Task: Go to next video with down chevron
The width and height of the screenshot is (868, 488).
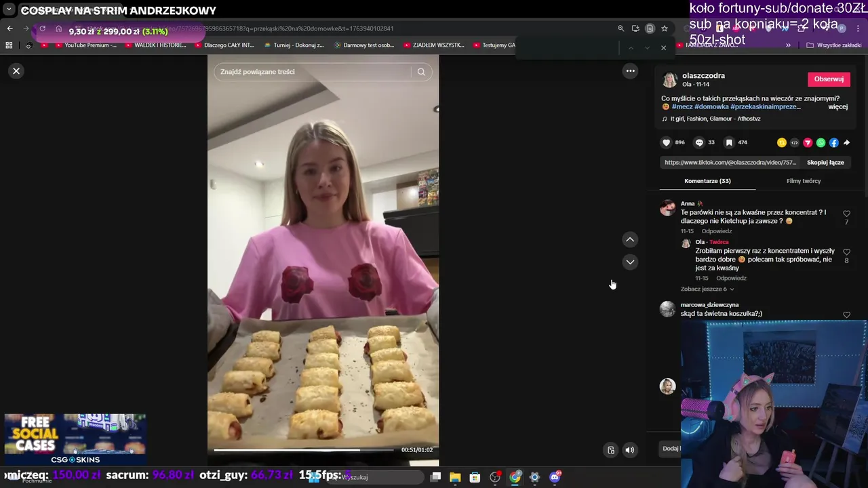Action: tap(630, 262)
